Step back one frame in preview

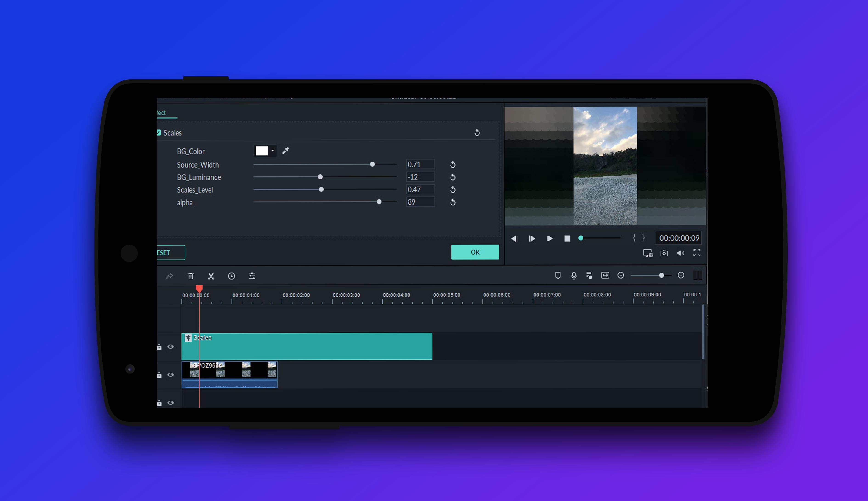click(x=514, y=239)
